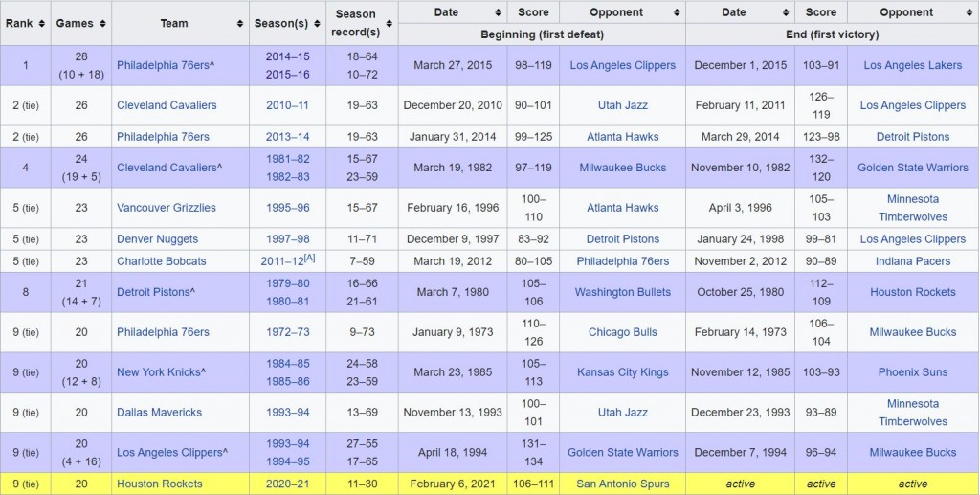This screenshot has width=980, height=495.
Task: Open Atlanta Hawks opponent link for January 31, 2014
Action: pos(622,136)
